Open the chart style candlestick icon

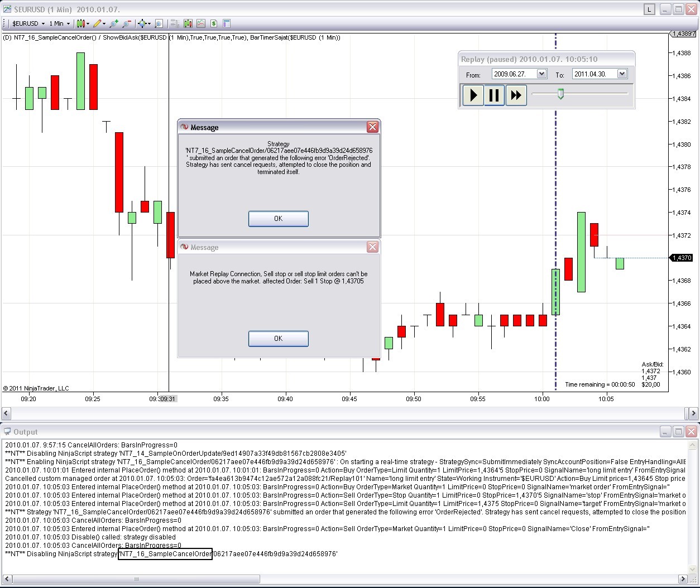[80, 23]
